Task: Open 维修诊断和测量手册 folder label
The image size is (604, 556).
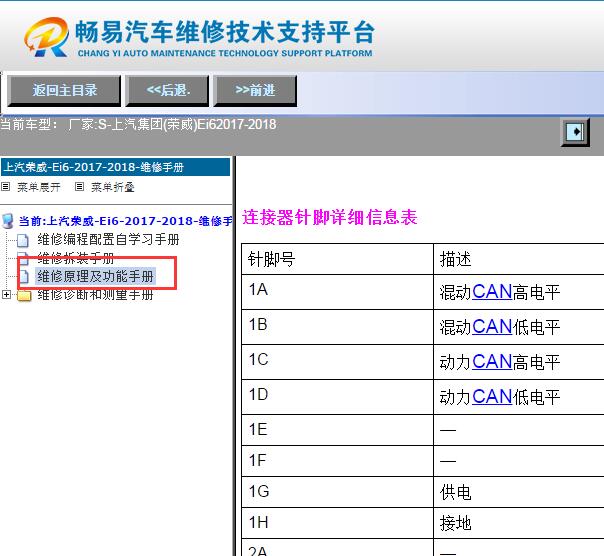Action: [95, 295]
